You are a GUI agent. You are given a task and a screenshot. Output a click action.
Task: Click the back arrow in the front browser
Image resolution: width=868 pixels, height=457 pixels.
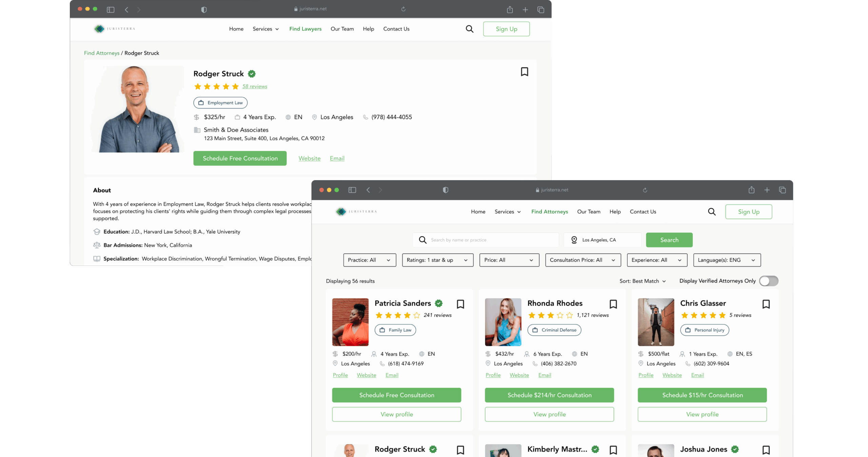[368, 190]
